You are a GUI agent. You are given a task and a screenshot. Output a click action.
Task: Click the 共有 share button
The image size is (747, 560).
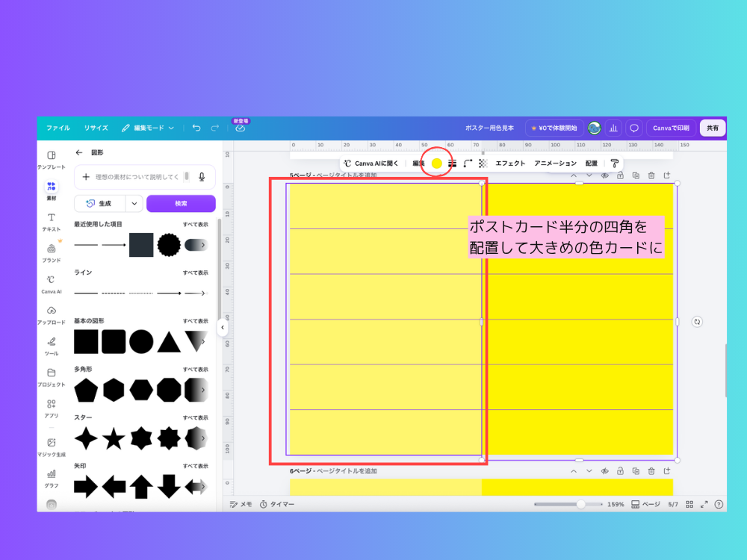click(x=713, y=128)
